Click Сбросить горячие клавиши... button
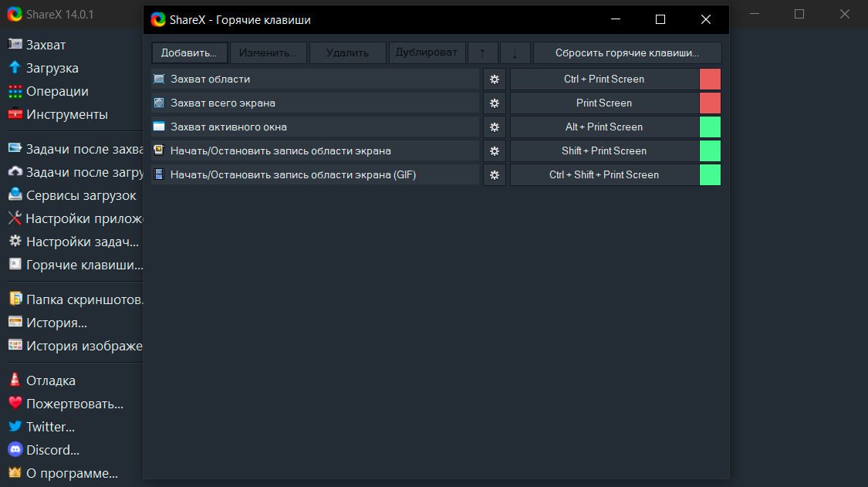Image resolution: width=868 pixels, height=487 pixels. 627,53
